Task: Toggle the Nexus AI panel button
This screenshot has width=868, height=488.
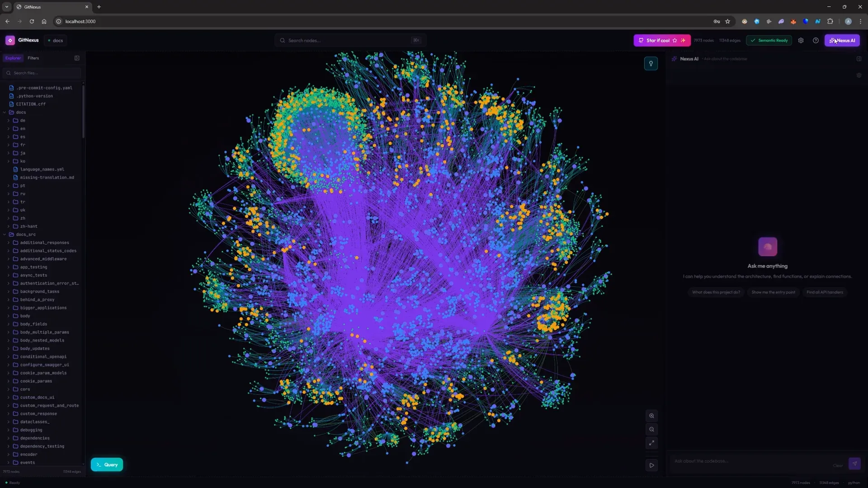Action: click(842, 41)
